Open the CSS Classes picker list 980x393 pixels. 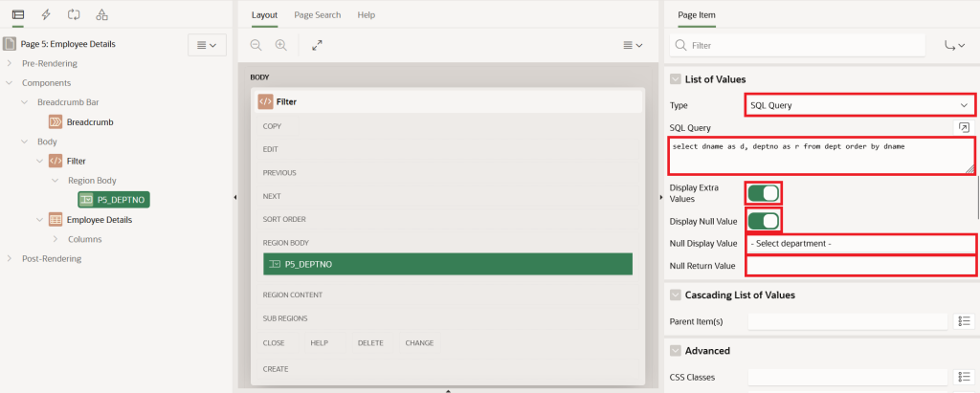[x=964, y=377]
